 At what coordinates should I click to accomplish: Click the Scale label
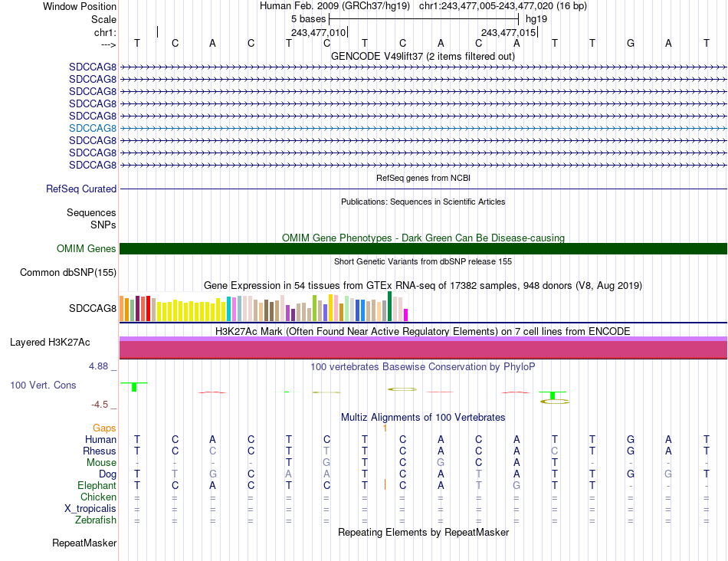click(x=103, y=19)
